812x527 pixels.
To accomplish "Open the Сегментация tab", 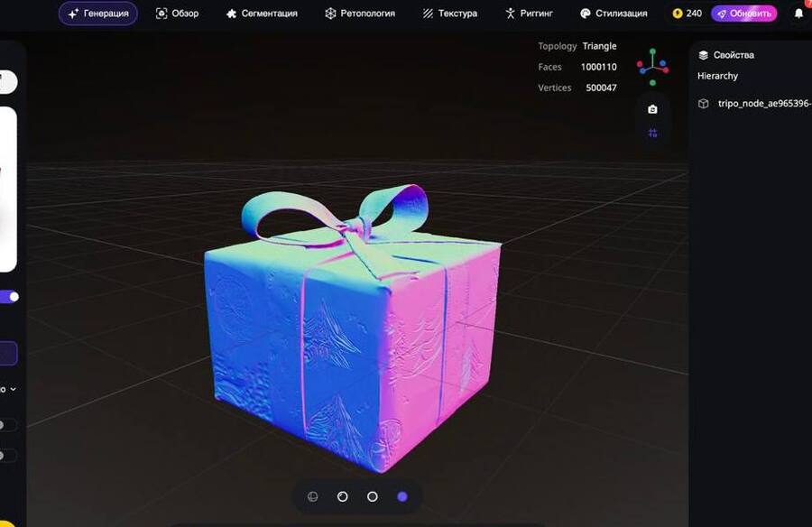I will [x=262, y=14].
